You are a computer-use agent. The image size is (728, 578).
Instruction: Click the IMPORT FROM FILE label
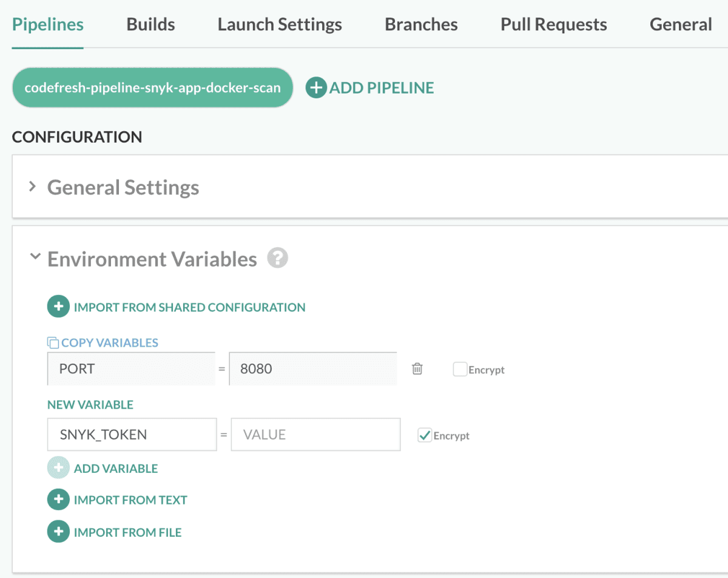[x=128, y=532]
